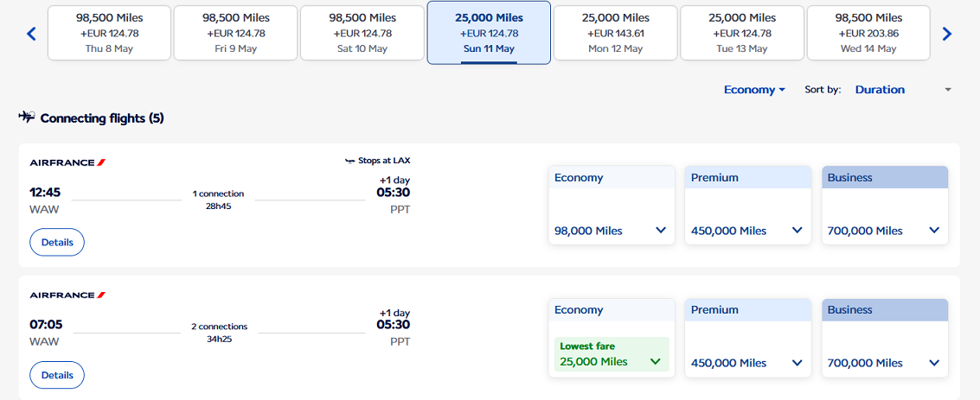Go to previous dates with left arrow
Image resolution: width=980 pixels, height=400 pixels.
[32, 34]
